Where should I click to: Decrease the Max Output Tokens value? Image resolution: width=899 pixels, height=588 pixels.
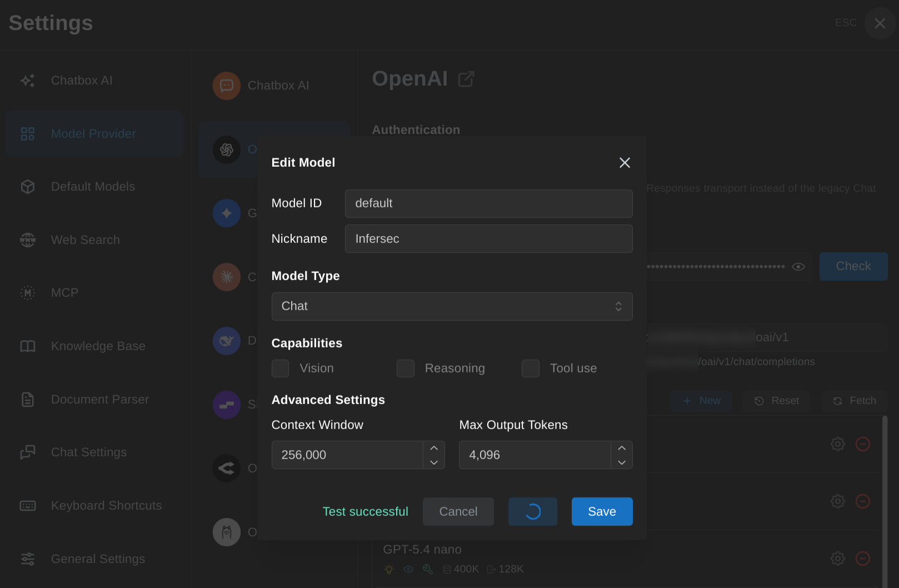622,462
